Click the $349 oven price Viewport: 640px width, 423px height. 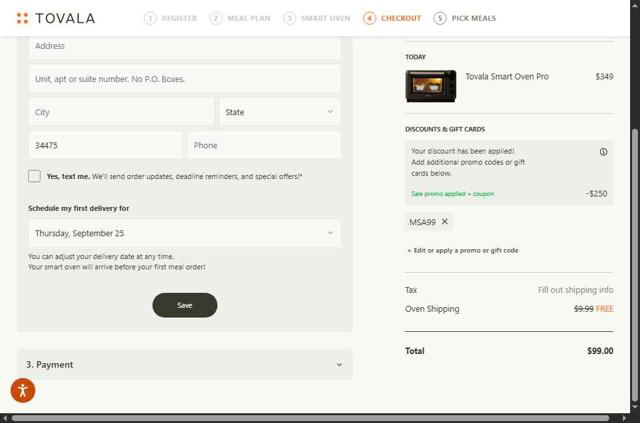pos(604,76)
